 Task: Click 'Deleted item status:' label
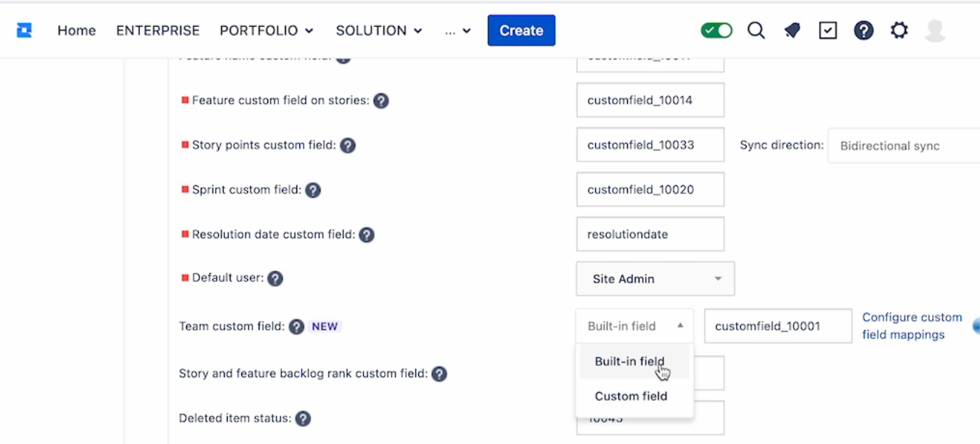tap(235, 418)
